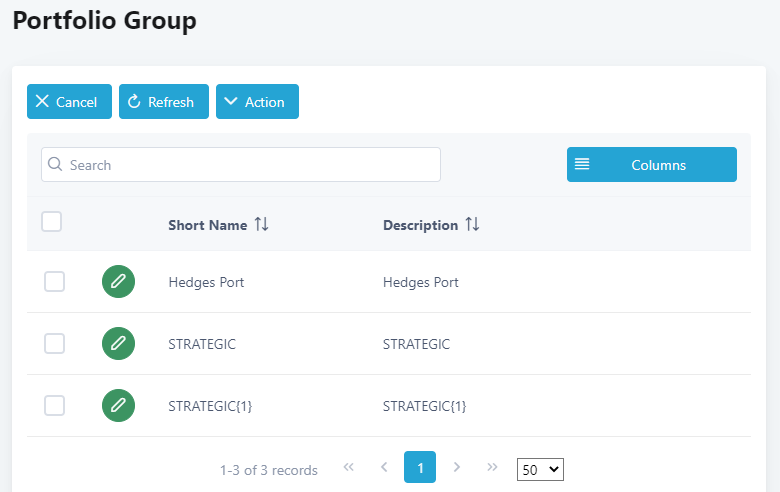The width and height of the screenshot is (780, 492).
Task: Go to next page arrow
Action: click(457, 467)
